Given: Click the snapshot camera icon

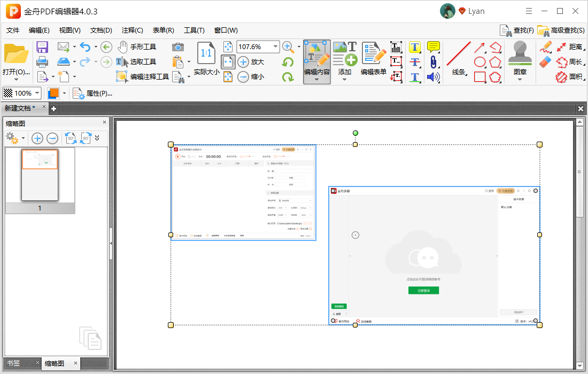Looking at the screenshot, I should click(x=178, y=47).
